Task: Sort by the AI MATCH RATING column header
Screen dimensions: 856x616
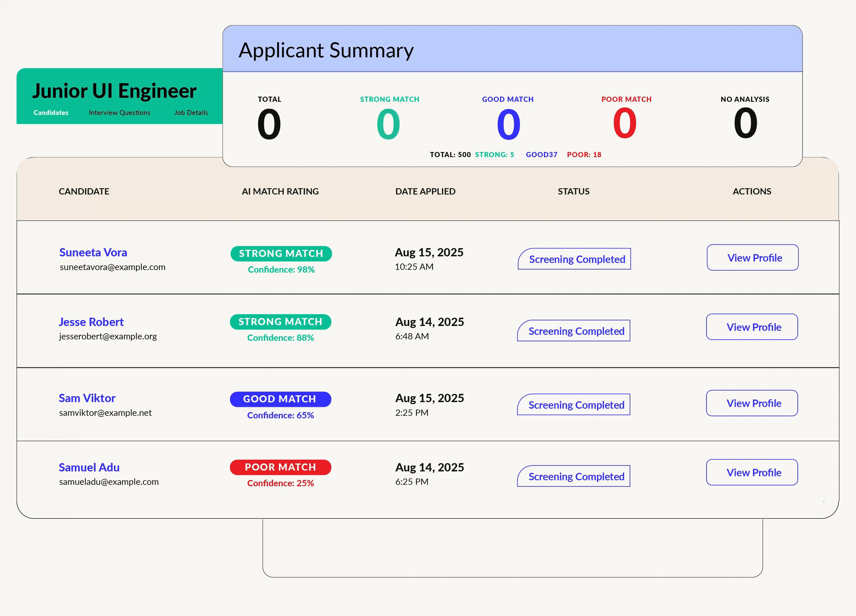Action: [x=280, y=191]
